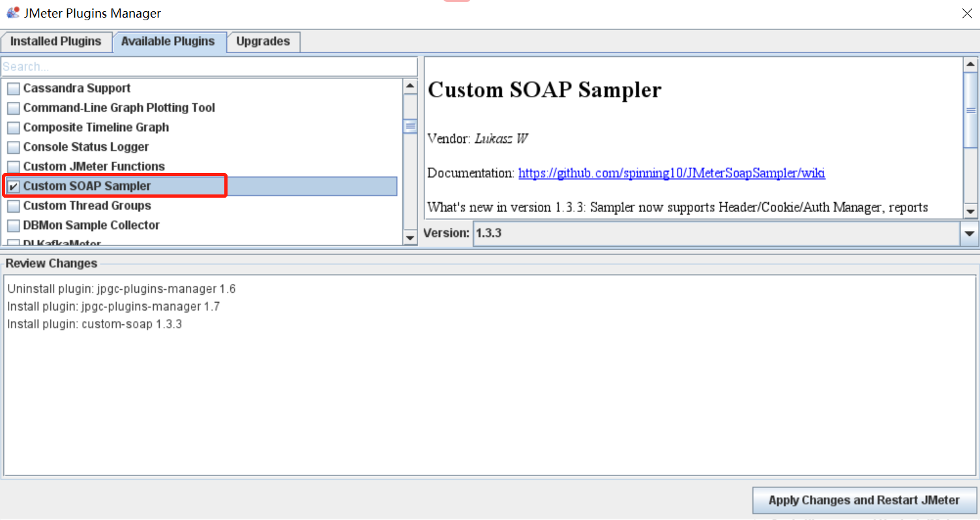Select the Console Status Logger label
The height and width of the screenshot is (520, 980).
coord(86,147)
